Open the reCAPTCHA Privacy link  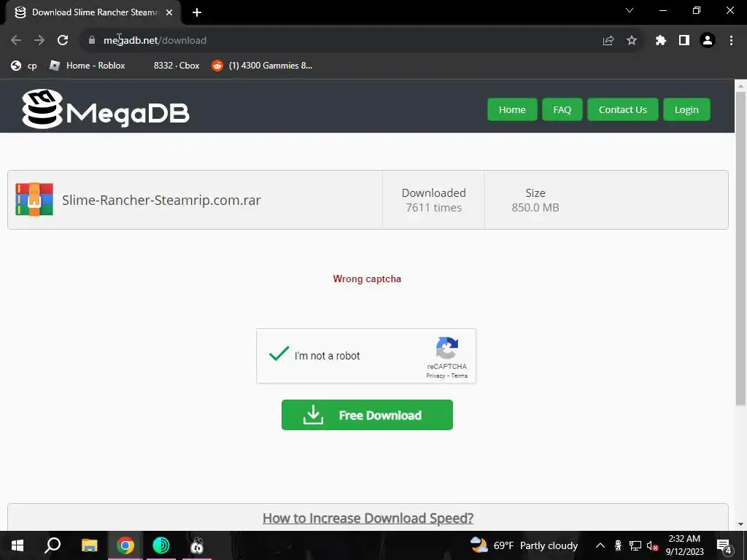(x=436, y=376)
